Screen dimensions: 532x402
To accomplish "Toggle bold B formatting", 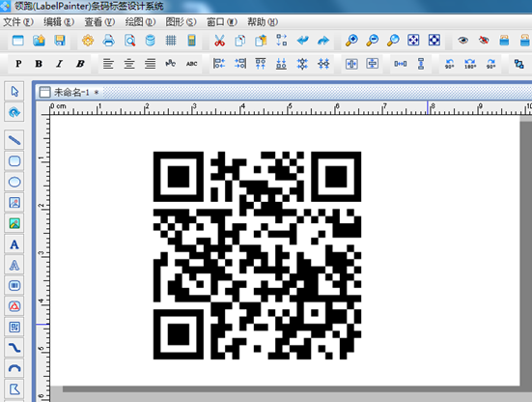I will point(39,64).
